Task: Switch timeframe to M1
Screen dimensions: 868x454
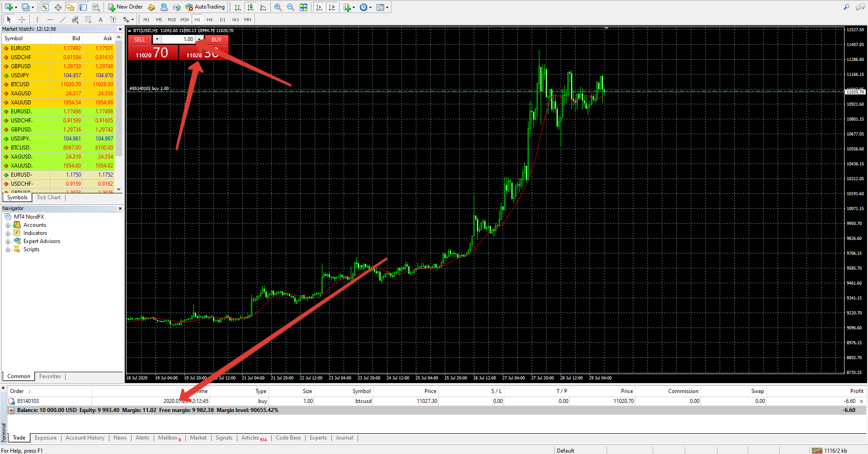Action: point(146,19)
